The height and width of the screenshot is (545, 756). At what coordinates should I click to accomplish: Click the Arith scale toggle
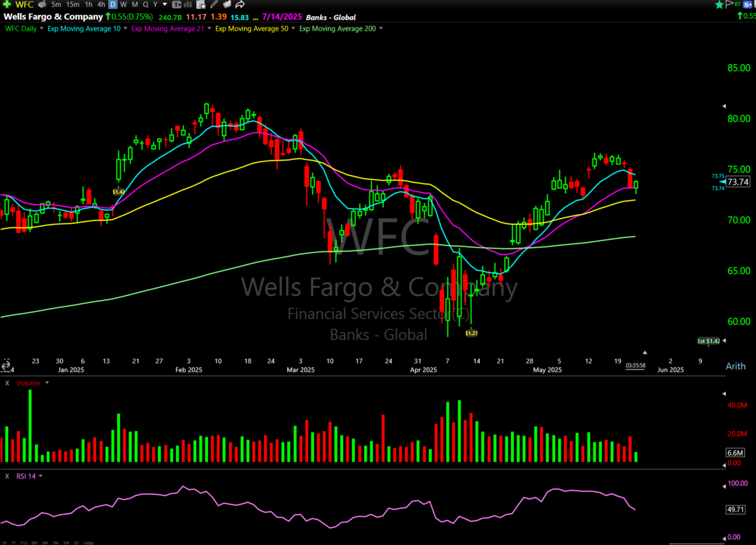pos(736,366)
